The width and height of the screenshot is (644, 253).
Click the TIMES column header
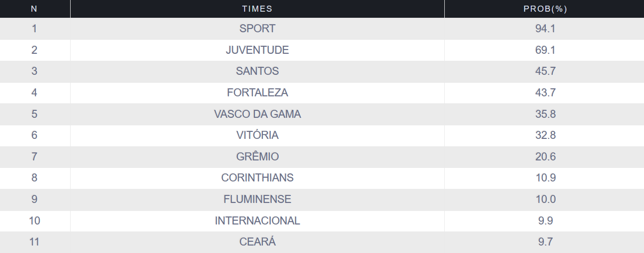pos(257,9)
